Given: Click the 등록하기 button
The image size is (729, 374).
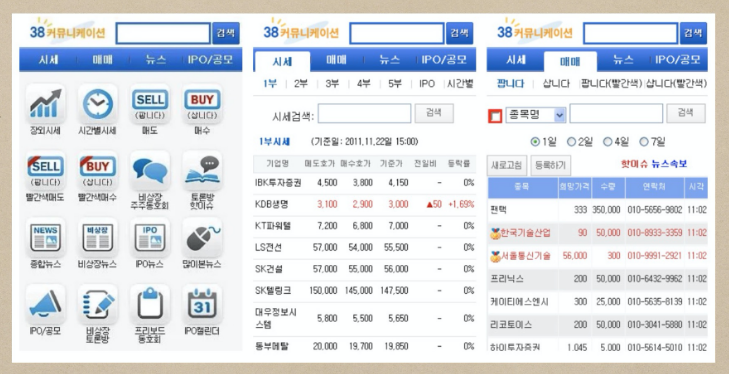Looking at the screenshot, I should pyautogui.click(x=550, y=165).
